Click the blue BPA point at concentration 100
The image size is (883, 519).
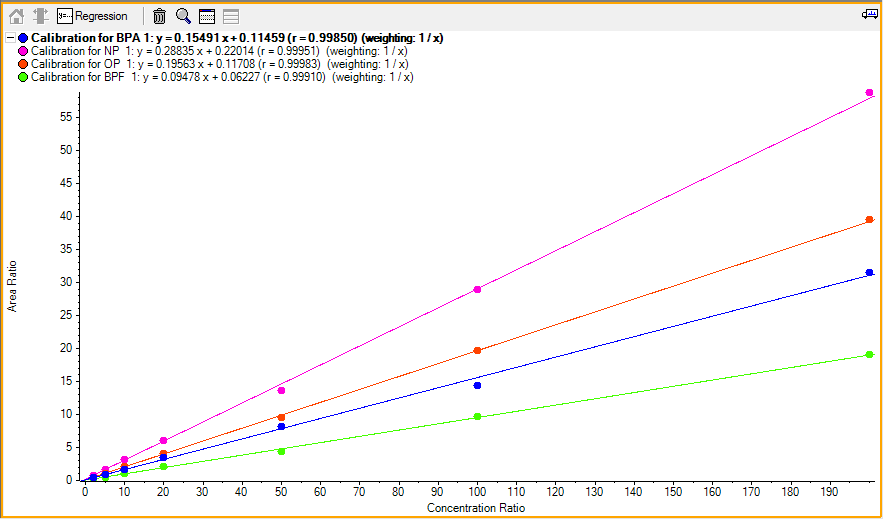coord(478,386)
